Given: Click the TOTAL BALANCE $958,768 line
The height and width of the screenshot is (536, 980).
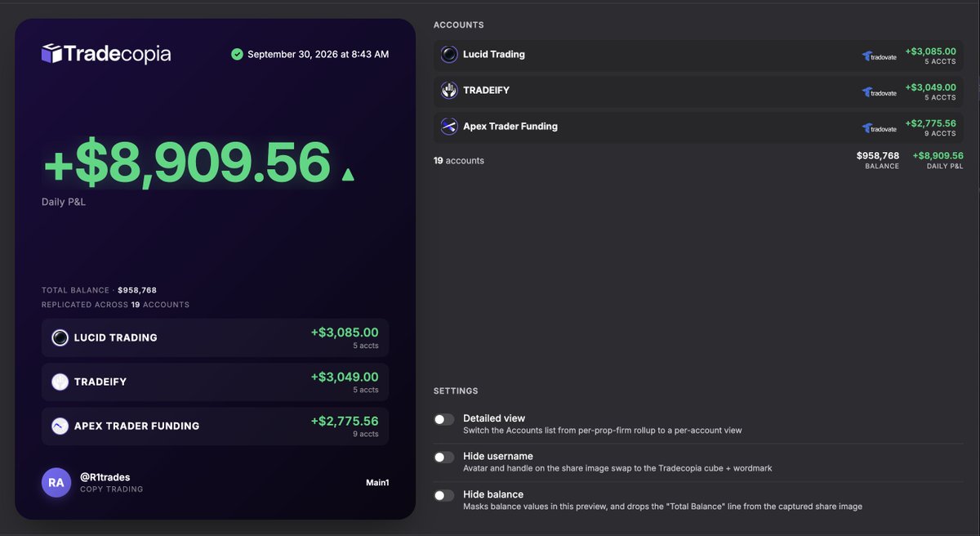Looking at the screenshot, I should pyautogui.click(x=99, y=290).
